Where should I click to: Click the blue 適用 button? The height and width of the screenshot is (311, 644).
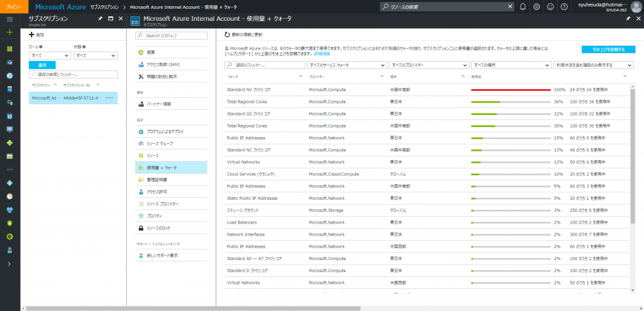42,65
